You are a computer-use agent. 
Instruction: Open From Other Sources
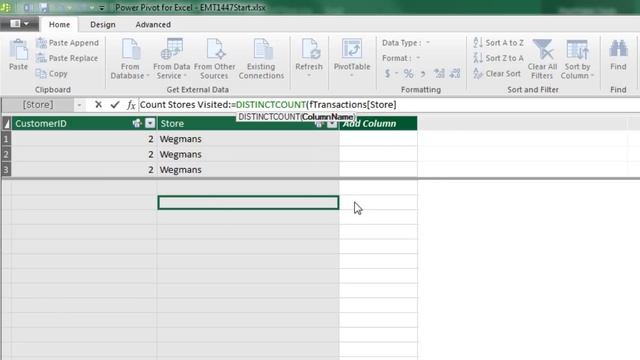pyautogui.click(x=215, y=59)
